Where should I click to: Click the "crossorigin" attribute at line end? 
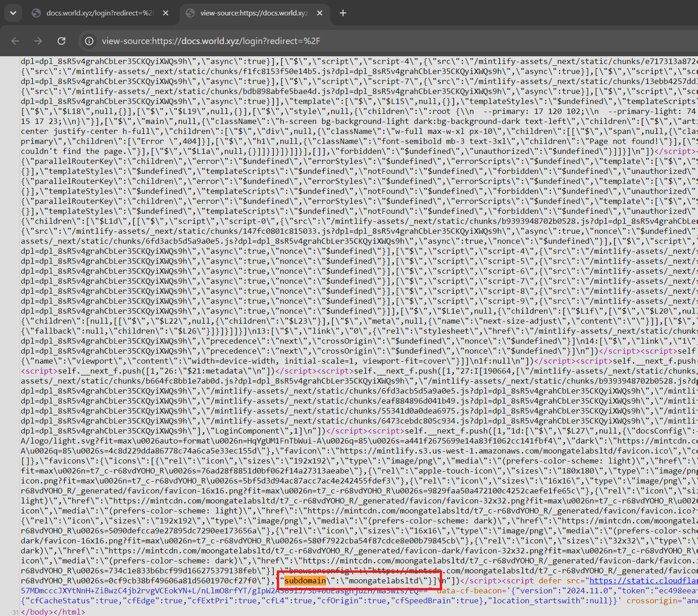(651, 601)
